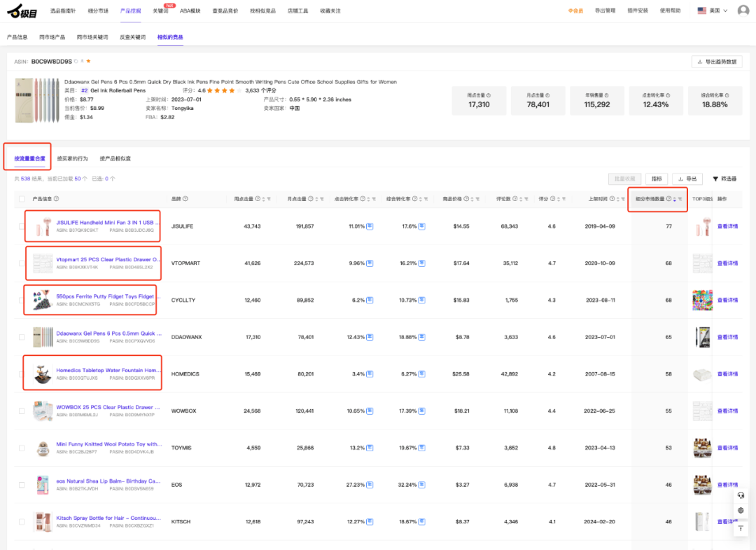Viewport: 756px width, 550px height.
Task: Click the orange star favorite icon beside ASIN
Action: pyautogui.click(x=88, y=61)
